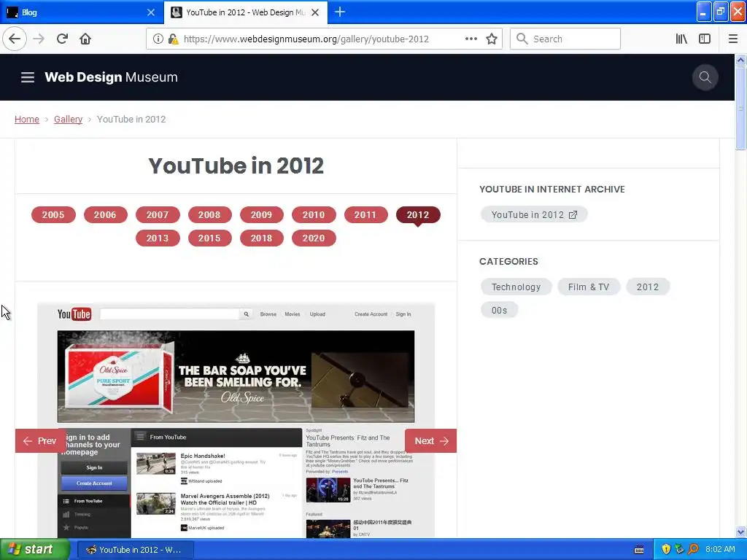Close the Blog tab
The width and height of the screenshot is (747, 560).
coord(150,12)
